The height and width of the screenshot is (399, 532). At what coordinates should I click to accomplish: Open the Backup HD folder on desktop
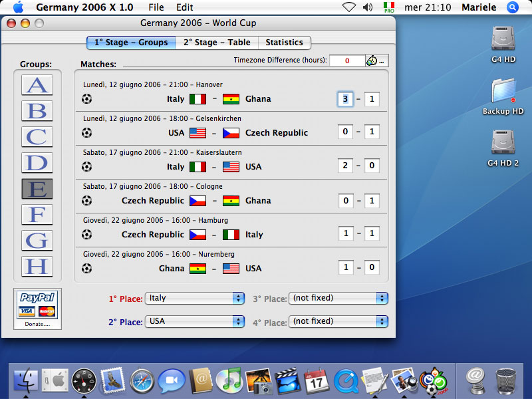503,92
